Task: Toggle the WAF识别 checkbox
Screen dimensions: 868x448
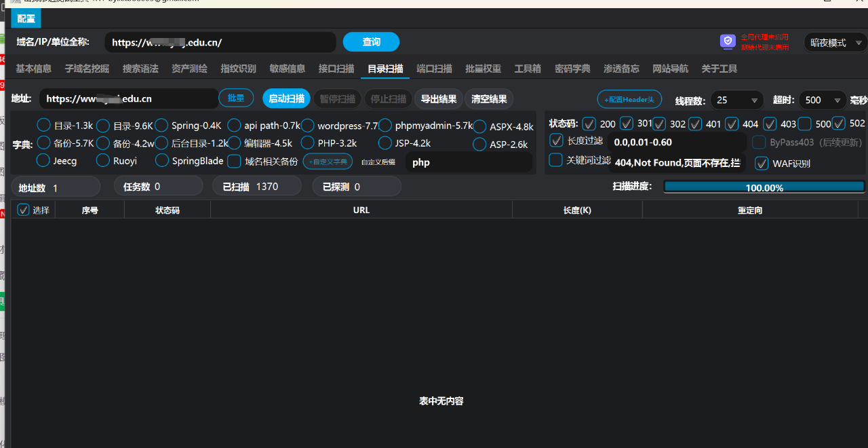Action: [x=762, y=163]
